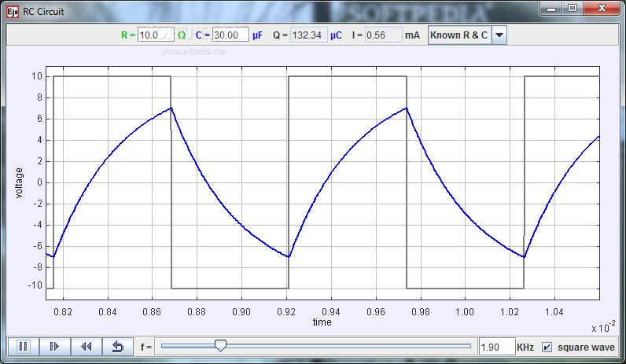Click the 0 tick on voltage axis

click(x=39, y=182)
